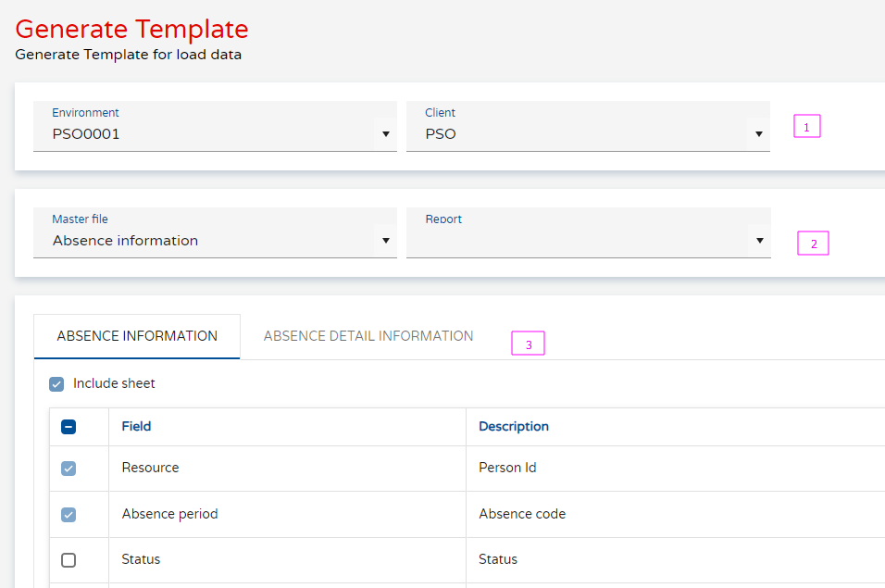Image resolution: width=885 pixels, height=588 pixels.
Task: Uncheck the Include sheet checkbox
Action: point(56,382)
